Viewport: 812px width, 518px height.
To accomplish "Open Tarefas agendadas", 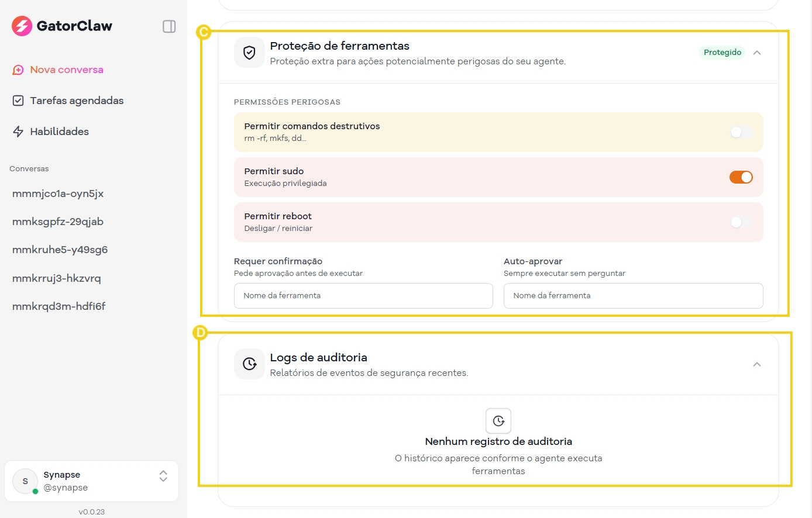I will pyautogui.click(x=77, y=101).
